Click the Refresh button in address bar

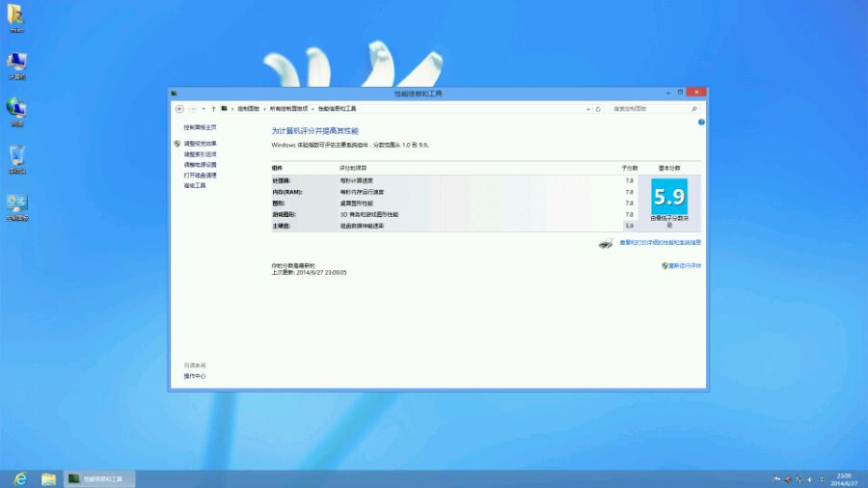pyautogui.click(x=598, y=109)
